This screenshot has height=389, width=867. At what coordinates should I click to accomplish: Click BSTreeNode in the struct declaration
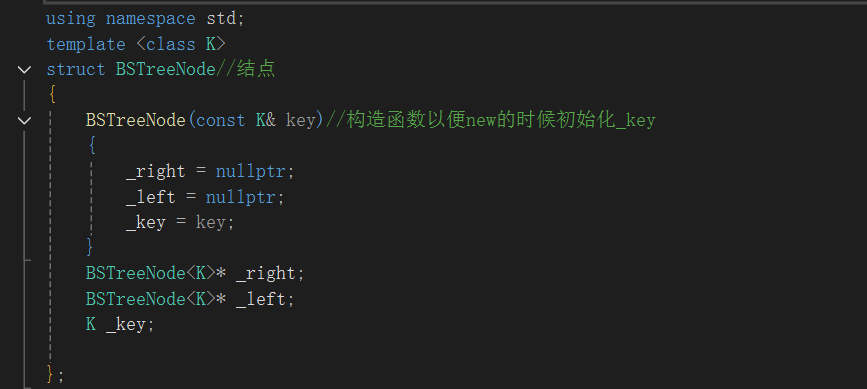165,70
